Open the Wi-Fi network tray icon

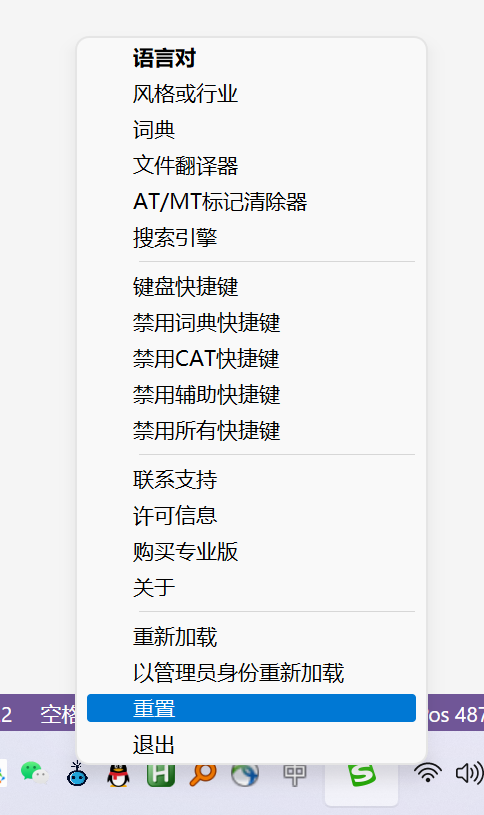pyautogui.click(x=427, y=773)
